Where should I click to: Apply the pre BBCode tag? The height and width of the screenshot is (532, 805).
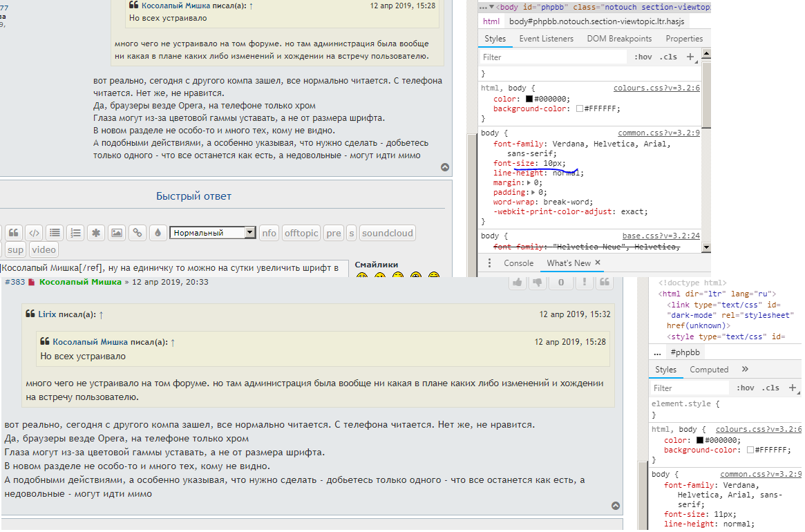(334, 233)
